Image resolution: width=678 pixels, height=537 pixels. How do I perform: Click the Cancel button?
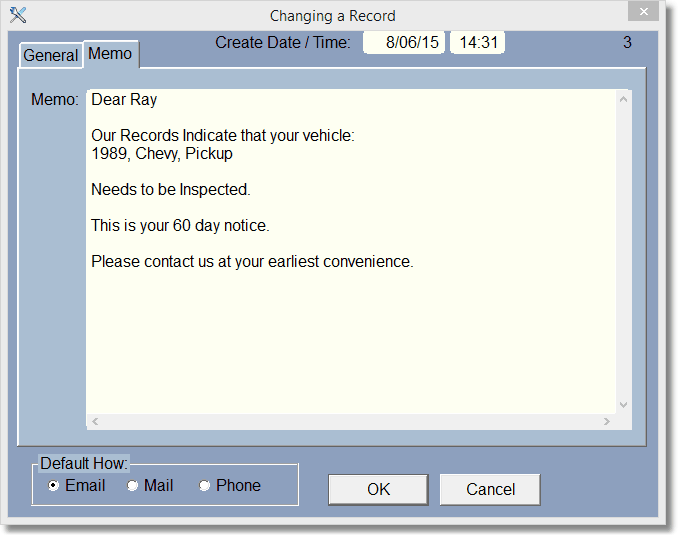(490, 489)
